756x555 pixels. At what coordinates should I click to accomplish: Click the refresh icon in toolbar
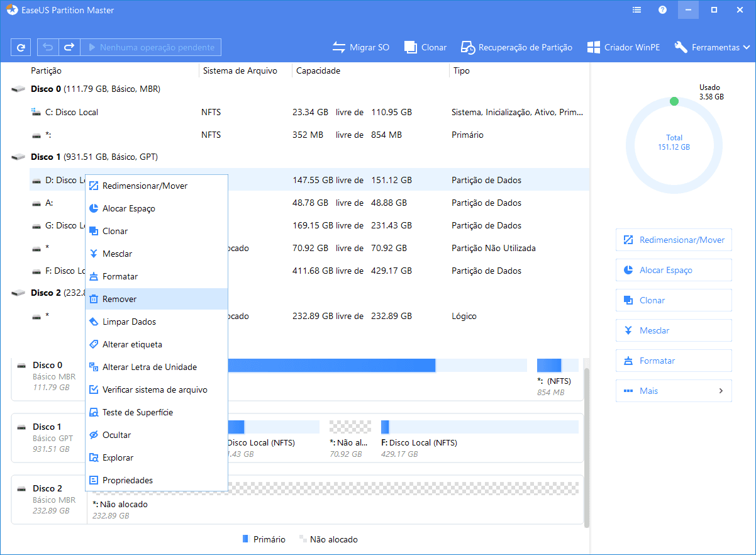pos(21,47)
